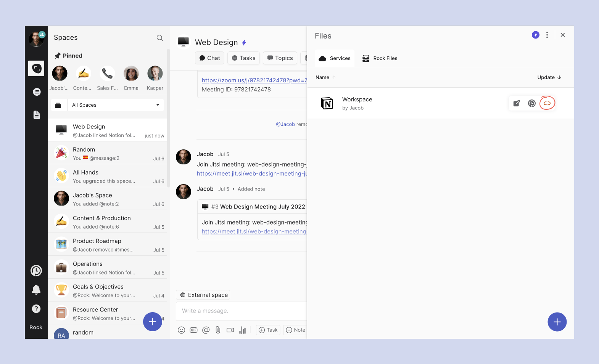Open the Topics tab in Web Design
The width and height of the screenshot is (599, 364).
(x=280, y=58)
